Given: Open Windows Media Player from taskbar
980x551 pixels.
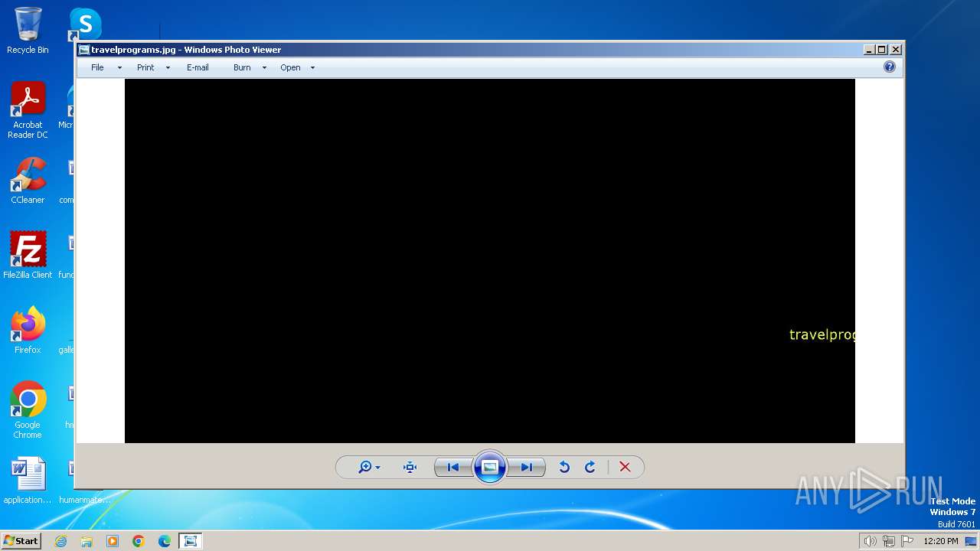Looking at the screenshot, I should tap(113, 541).
